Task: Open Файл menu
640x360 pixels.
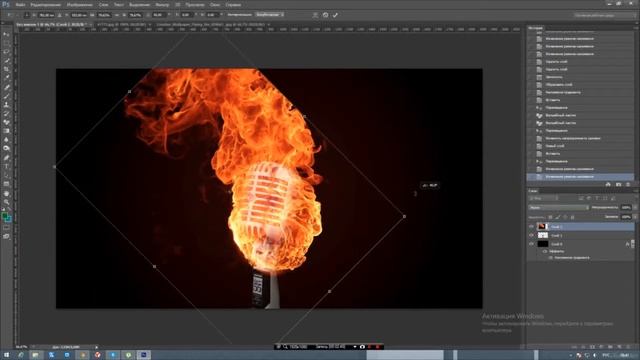Action: [x=20, y=5]
